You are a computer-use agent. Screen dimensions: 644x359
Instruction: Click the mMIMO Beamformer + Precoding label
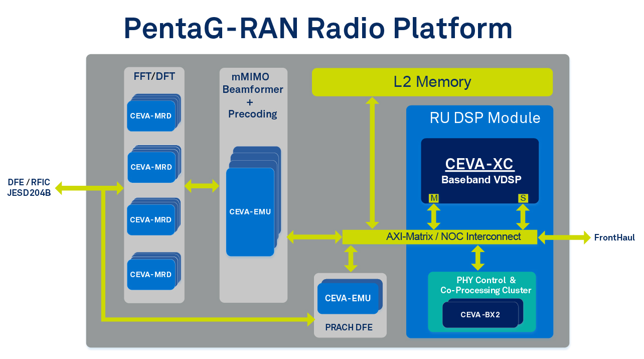(253, 95)
